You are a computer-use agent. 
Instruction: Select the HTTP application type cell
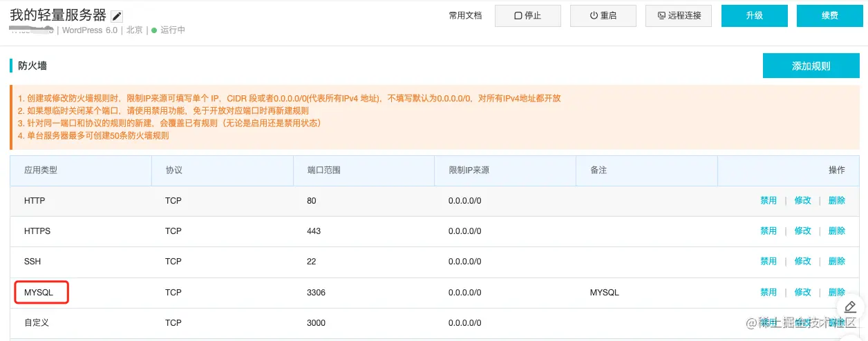35,201
